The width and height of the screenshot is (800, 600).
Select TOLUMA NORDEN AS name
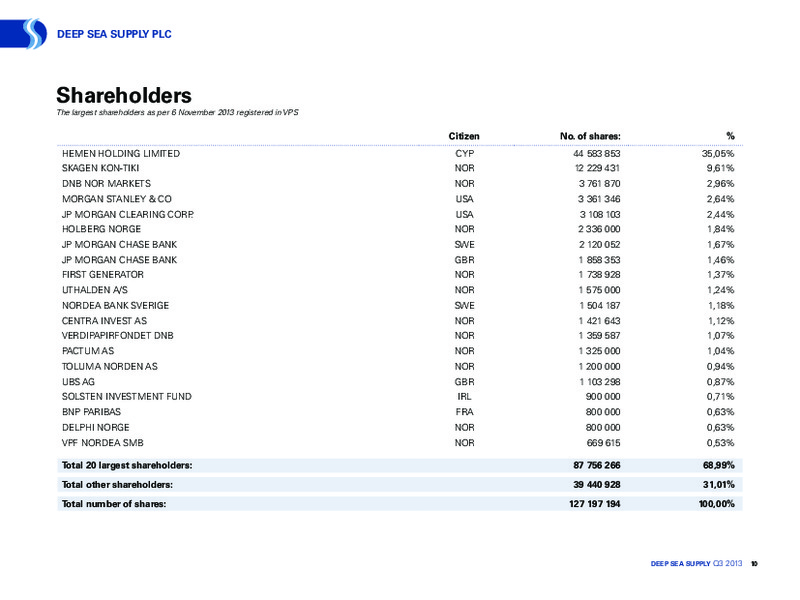(x=110, y=367)
